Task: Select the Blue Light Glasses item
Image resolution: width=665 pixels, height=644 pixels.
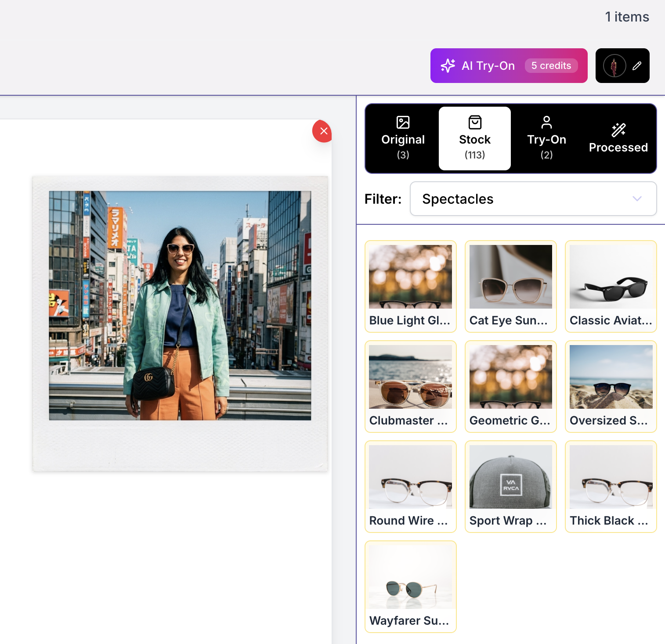Action: (410, 286)
